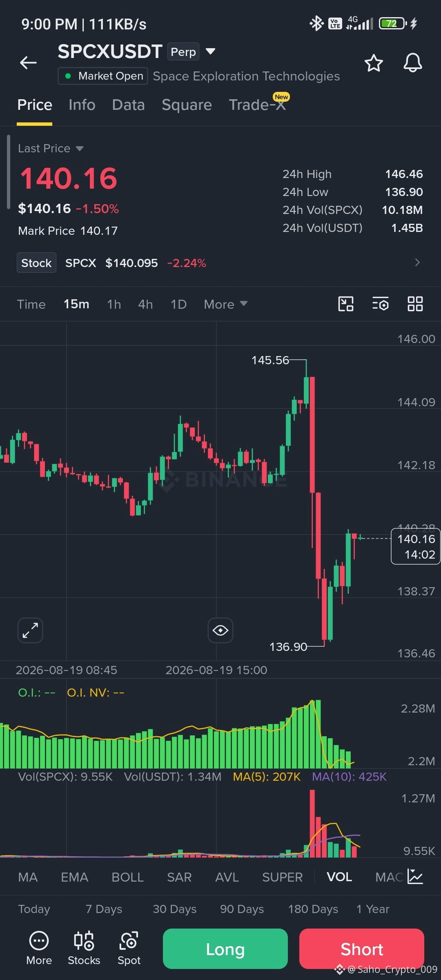Open chart settings list icon
The width and height of the screenshot is (441, 980).
click(380, 304)
